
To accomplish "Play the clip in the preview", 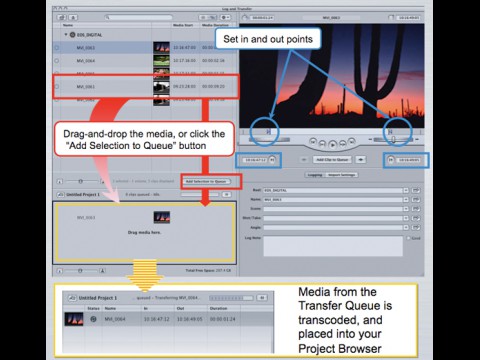I will (332, 145).
